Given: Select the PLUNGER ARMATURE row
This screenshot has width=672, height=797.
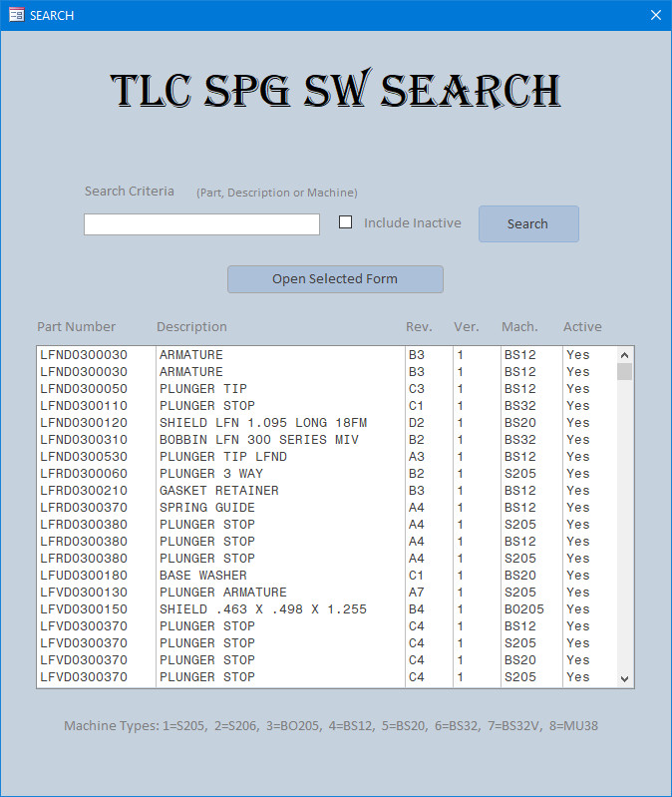Looking at the screenshot, I should tap(328, 593).
